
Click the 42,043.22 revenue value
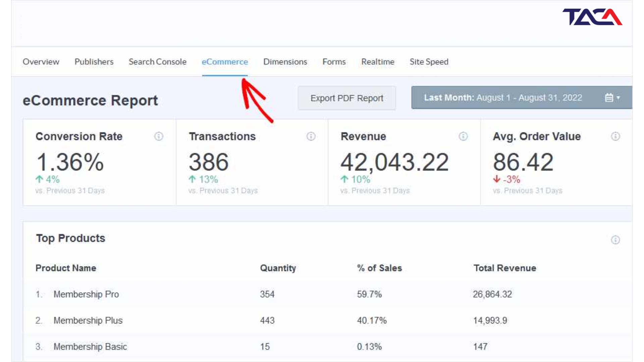[x=394, y=162]
